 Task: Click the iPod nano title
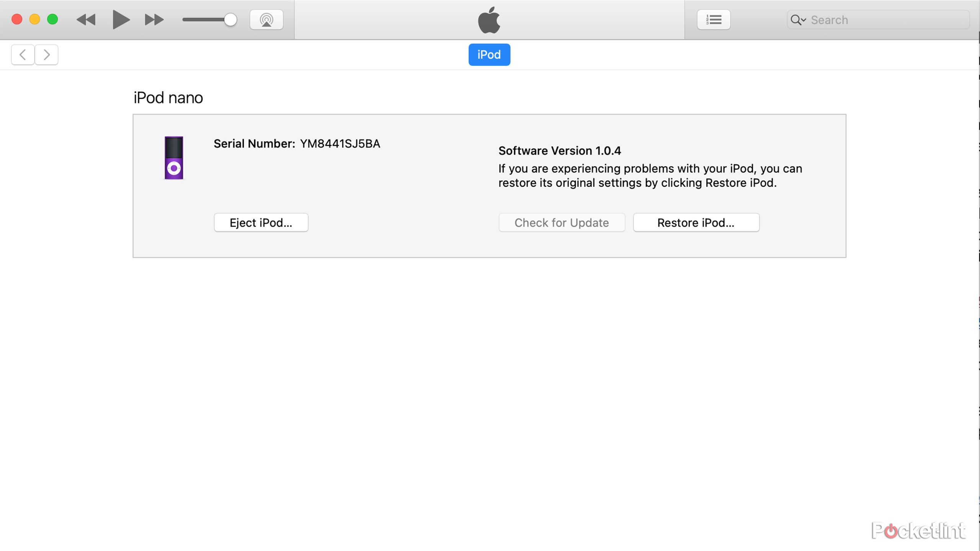168,98
